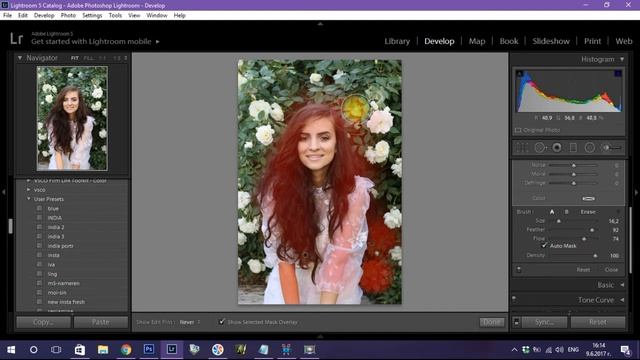Open the Action Center notifications

pos(625,350)
